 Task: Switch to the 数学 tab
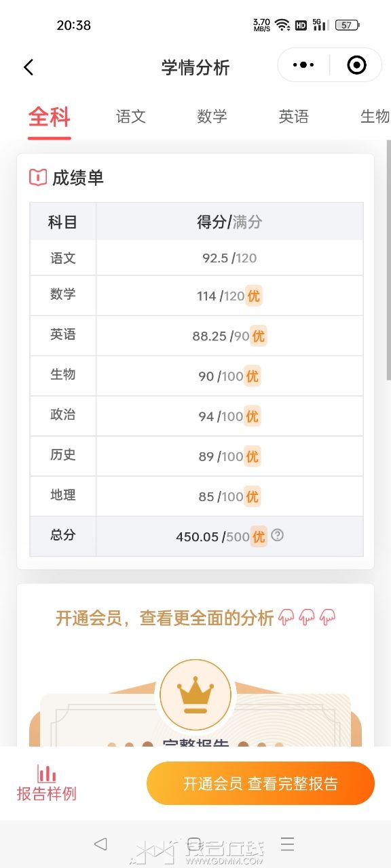(212, 117)
